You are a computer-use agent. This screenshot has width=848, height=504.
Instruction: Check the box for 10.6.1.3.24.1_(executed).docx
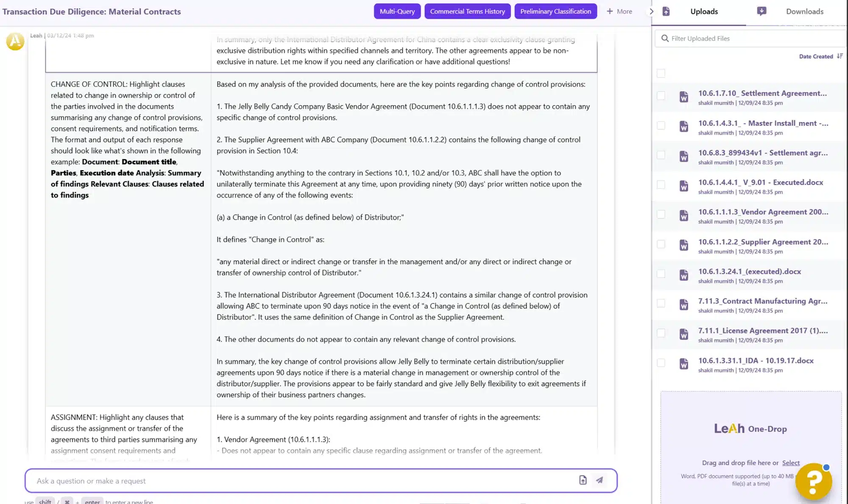click(x=661, y=274)
